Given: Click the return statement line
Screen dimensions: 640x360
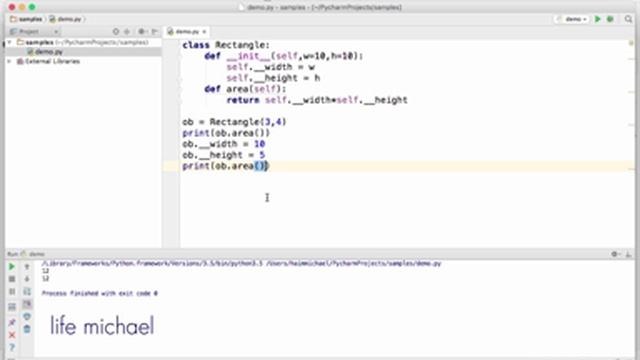Looking at the screenshot, I should pyautogui.click(x=317, y=100).
